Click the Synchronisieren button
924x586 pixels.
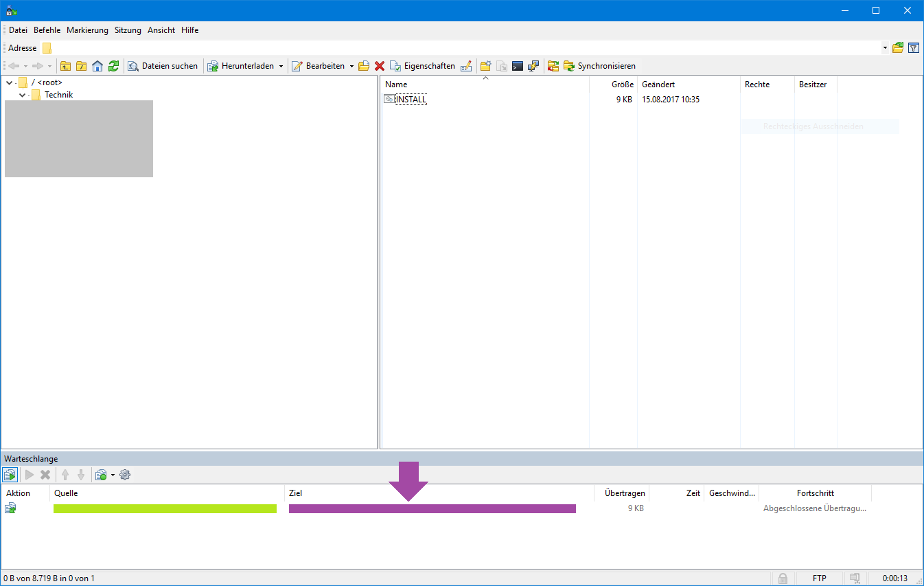click(599, 66)
